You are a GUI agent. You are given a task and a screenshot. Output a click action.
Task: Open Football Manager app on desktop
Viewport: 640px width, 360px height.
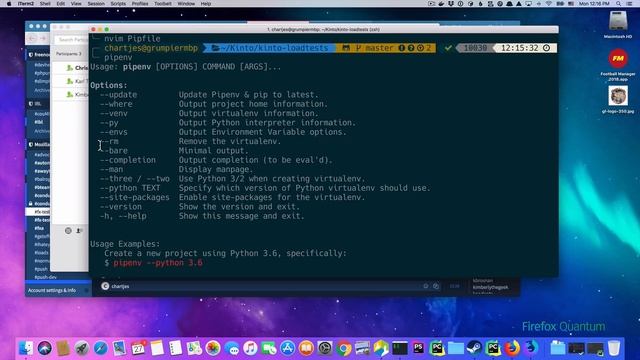pos(618,64)
